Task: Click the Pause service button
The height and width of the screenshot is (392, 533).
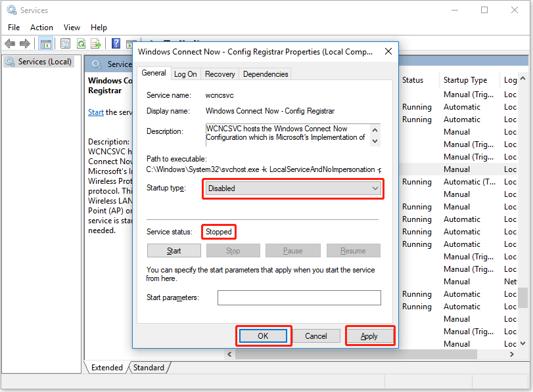Action: point(292,251)
